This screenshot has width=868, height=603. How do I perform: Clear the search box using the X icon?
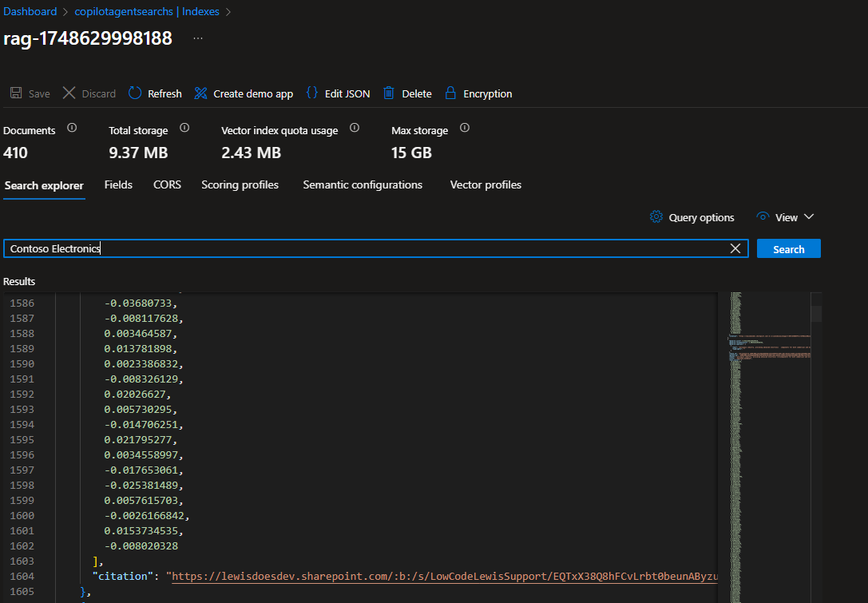[x=735, y=248]
